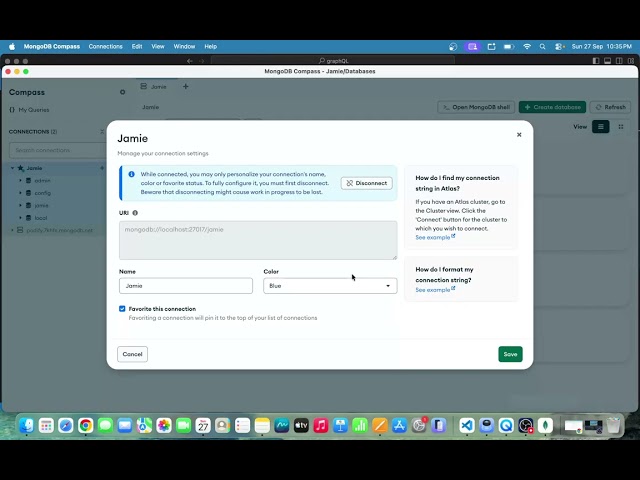Viewport: 640px width, 480px height.
Task: Save the connection settings
Action: (510, 354)
